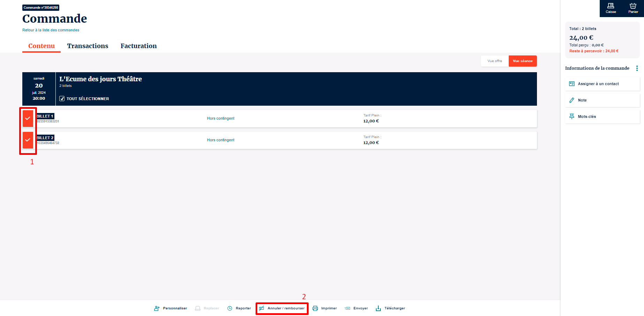Select the Vue séance view button
644x316 pixels.
(x=522, y=61)
